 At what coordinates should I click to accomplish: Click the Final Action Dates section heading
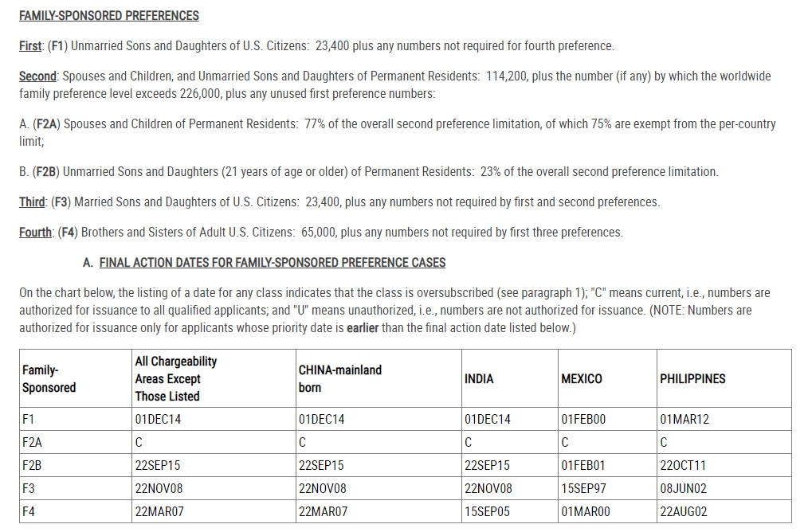[272, 263]
